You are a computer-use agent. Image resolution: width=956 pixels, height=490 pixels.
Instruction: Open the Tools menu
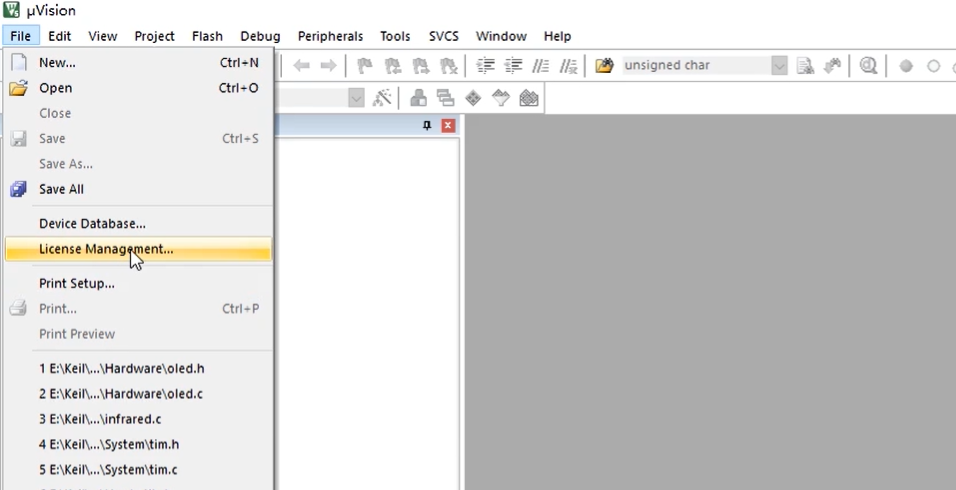(395, 36)
